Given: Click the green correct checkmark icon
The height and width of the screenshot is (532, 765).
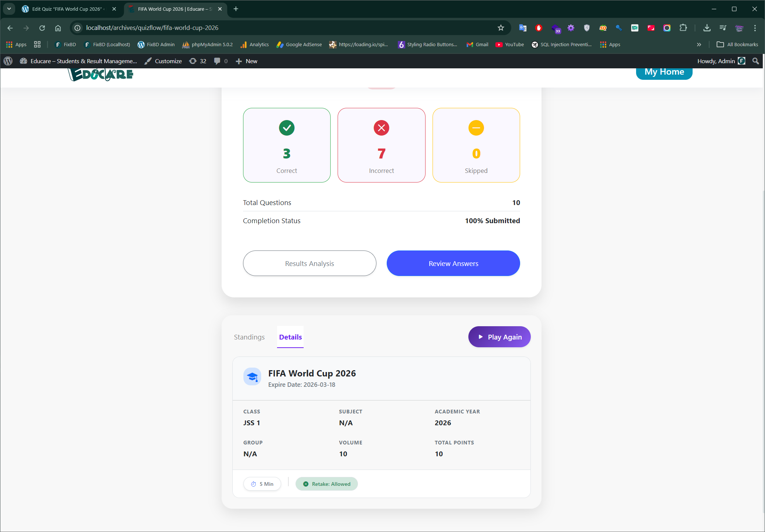Looking at the screenshot, I should (x=287, y=128).
